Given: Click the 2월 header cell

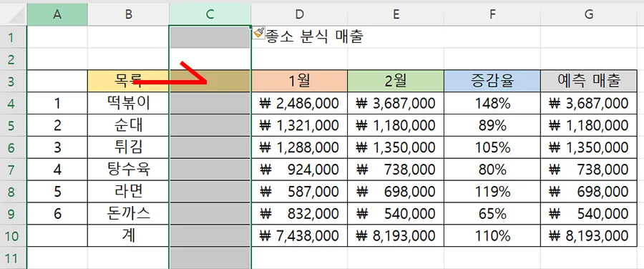Looking at the screenshot, I should click(x=396, y=82).
